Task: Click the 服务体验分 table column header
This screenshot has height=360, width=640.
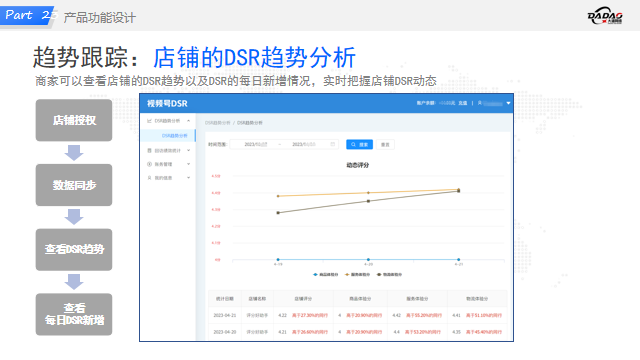Action: 417,299
